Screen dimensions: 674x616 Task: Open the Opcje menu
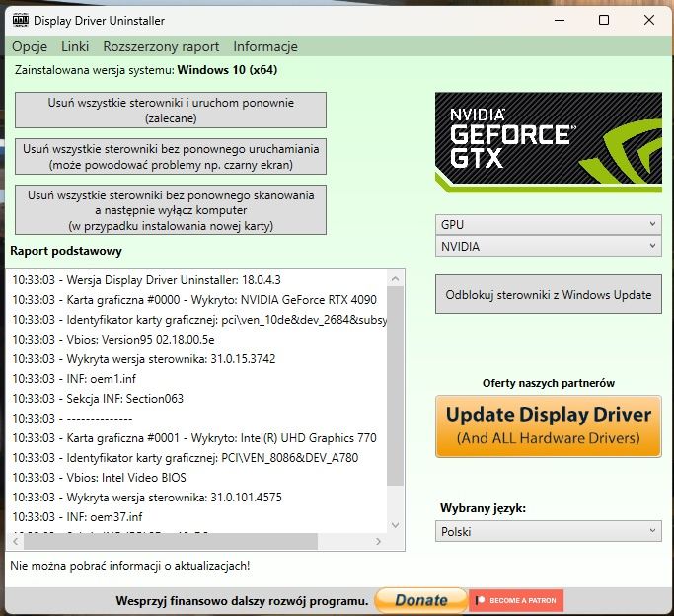(x=30, y=46)
